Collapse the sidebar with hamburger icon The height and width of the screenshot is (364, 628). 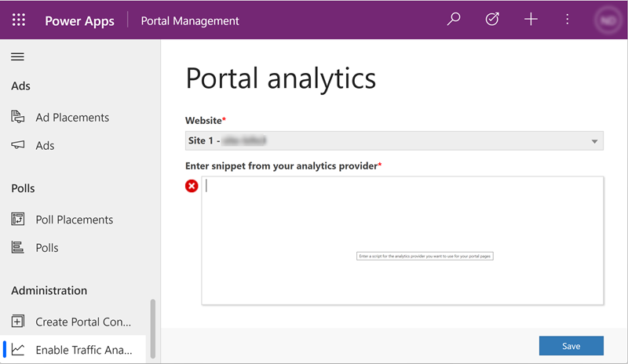point(17,56)
